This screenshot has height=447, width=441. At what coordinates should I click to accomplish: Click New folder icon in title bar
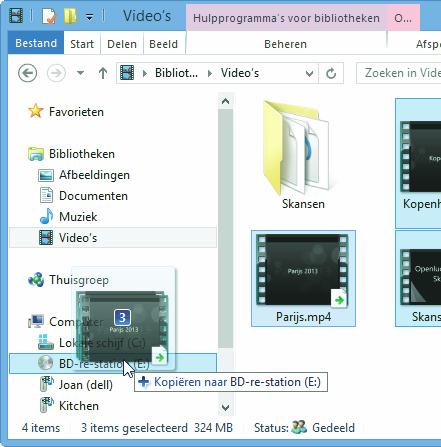[x=70, y=16]
